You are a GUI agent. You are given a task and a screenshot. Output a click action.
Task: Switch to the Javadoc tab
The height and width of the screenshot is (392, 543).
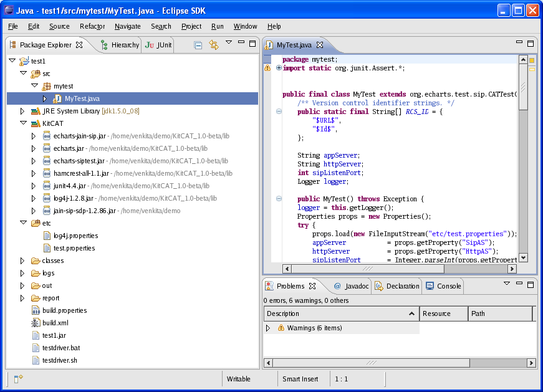click(x=351, y=286)
